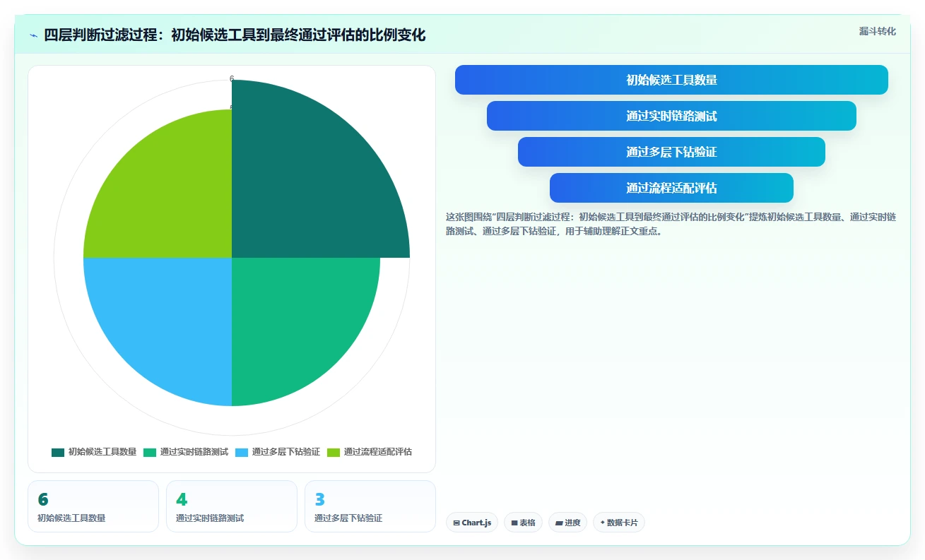Click the sparkle icon in 数据卡片 tag

point(602,523)
